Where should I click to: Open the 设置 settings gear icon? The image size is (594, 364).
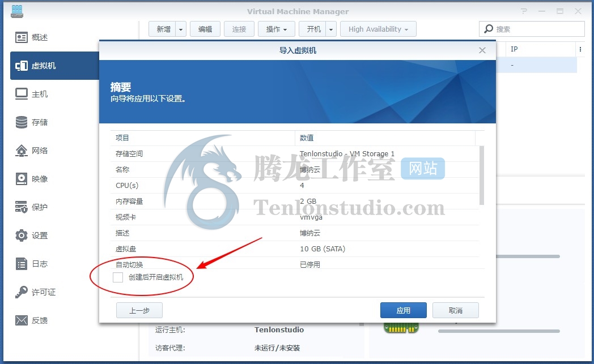click(x=22, y=235)
